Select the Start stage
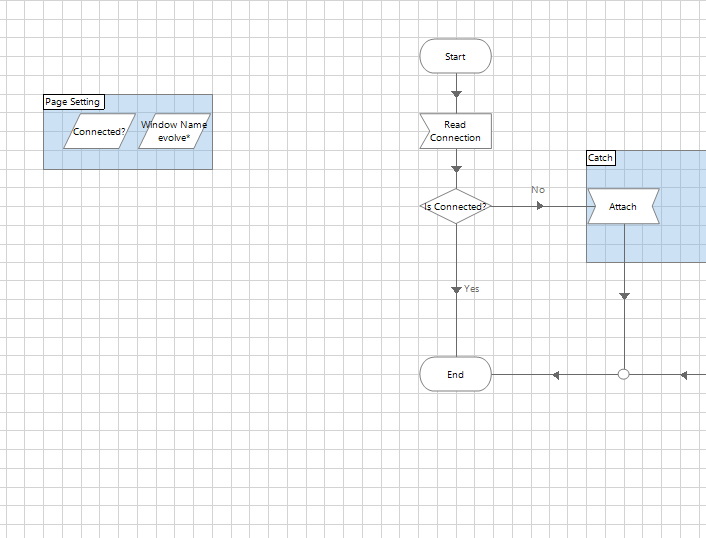Viewport: 706px width, 538px height. [x=455, y=56]
